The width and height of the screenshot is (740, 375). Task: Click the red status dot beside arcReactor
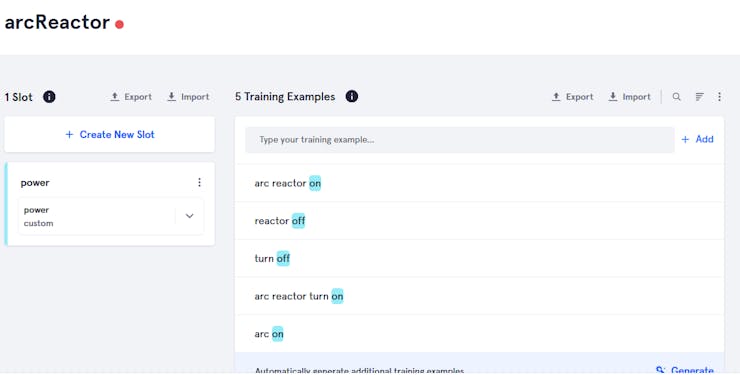click(119, 24)
